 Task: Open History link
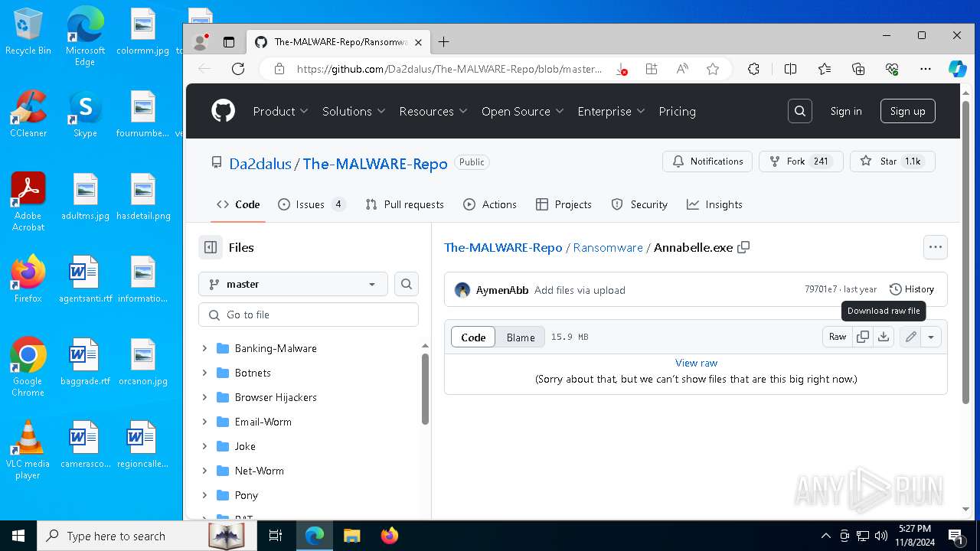pyautogui.click(x=912, y=289)
